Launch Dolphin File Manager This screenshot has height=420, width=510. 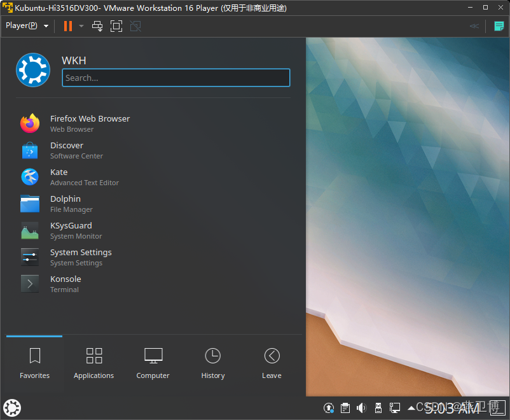(71, 204)
